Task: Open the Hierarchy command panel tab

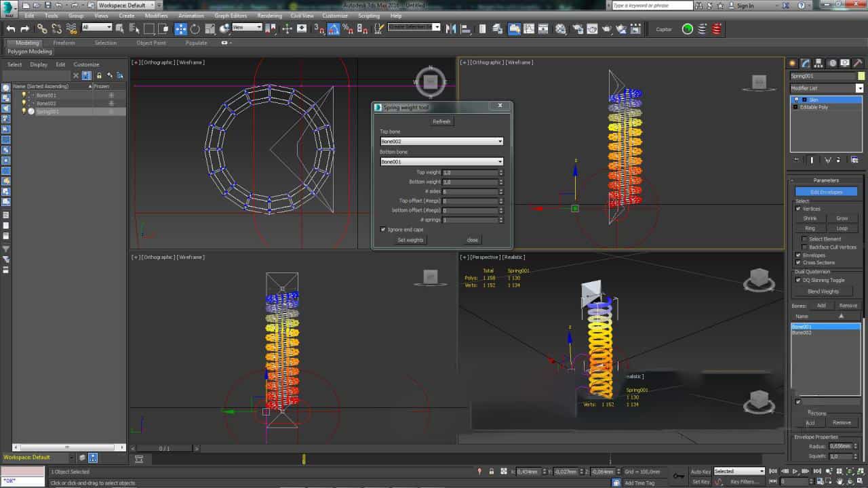Action: (819, 63)
